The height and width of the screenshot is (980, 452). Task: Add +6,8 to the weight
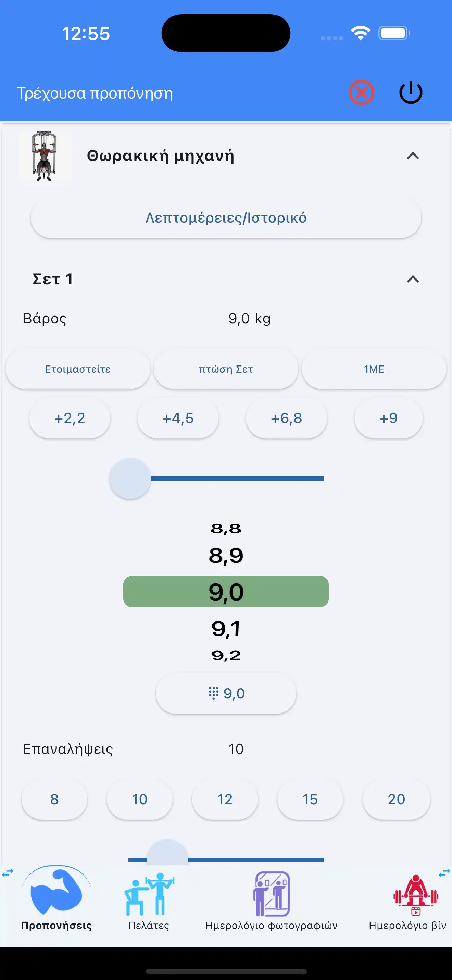click(x=286, y=418)
